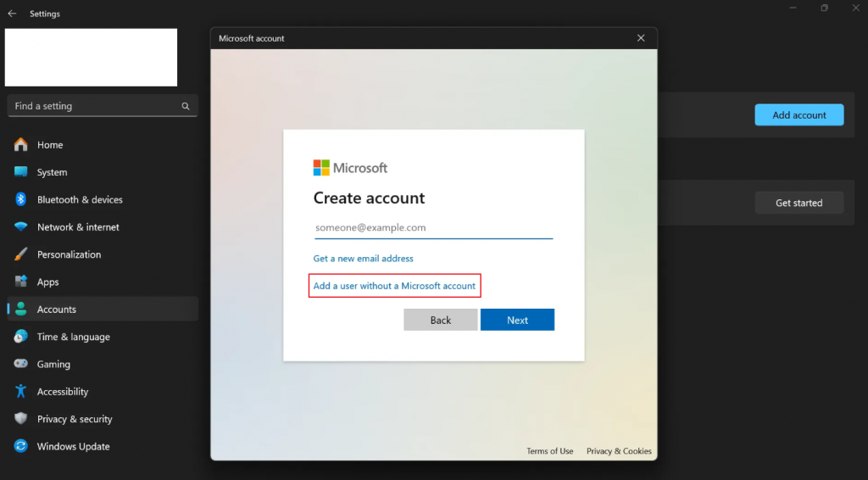868x480 pixels.
Task: Click the Accessibility figure icon
Action: pyautogui.click(x=21, y=391)
